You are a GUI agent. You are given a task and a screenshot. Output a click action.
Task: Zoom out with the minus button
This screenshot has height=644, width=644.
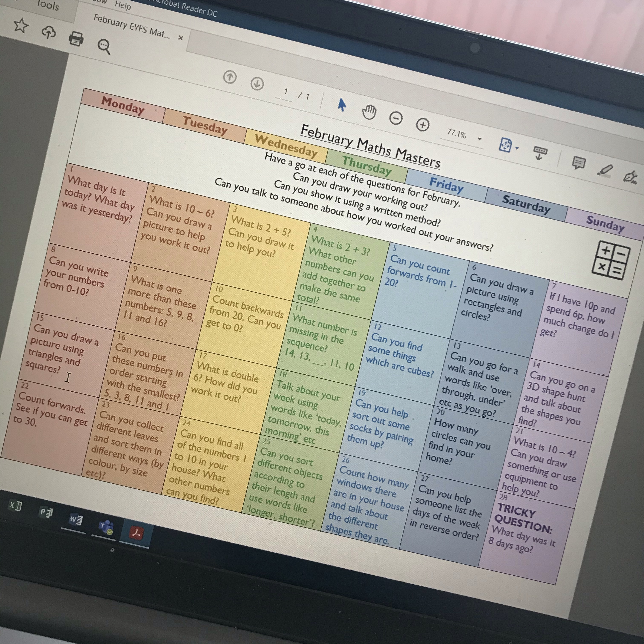point(396,118)
